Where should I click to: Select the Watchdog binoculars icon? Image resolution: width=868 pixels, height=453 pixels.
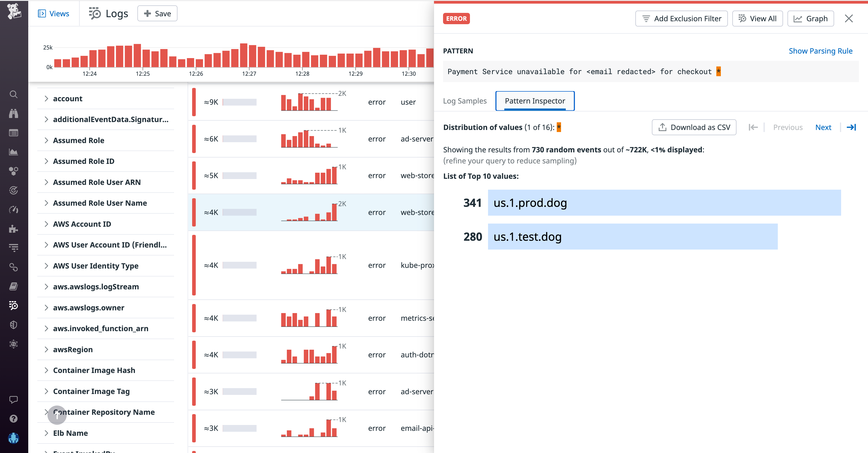click(x=14, y=113)
